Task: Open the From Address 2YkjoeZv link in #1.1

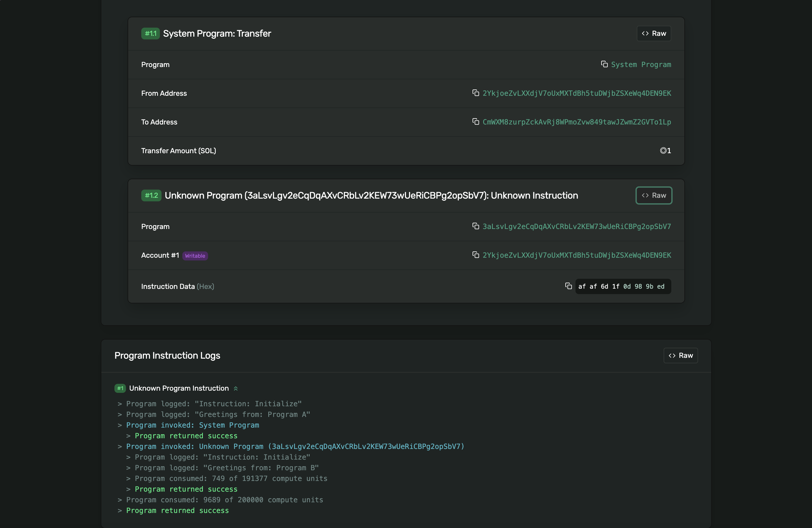Action: pyautogui.click(x=577, y=93)
